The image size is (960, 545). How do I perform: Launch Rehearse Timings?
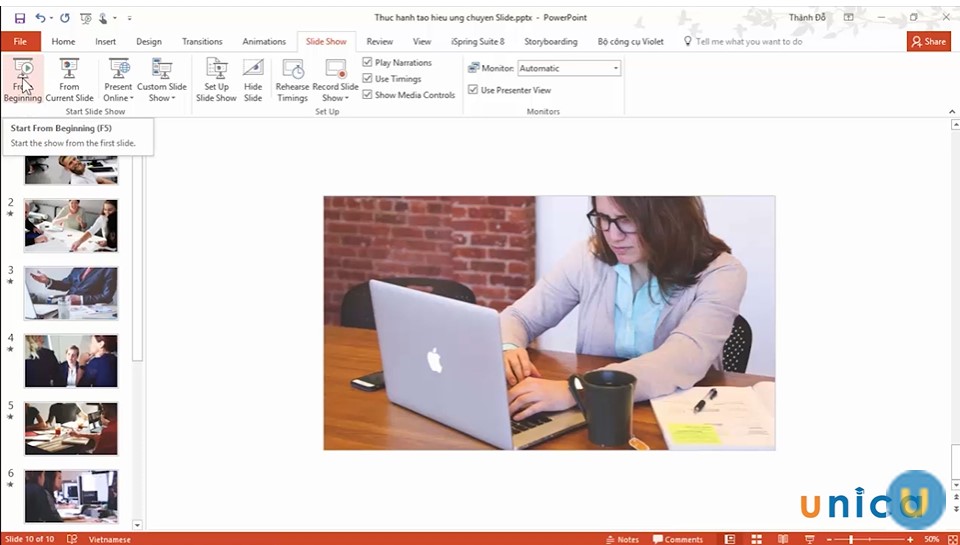pos(292,80)
